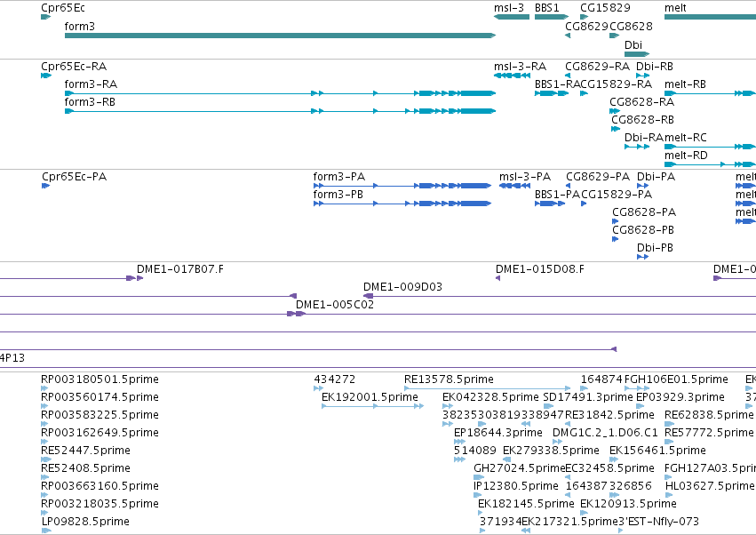
Task: Click the CG8629-RA transcript label
Action: [x=597, y=67]
